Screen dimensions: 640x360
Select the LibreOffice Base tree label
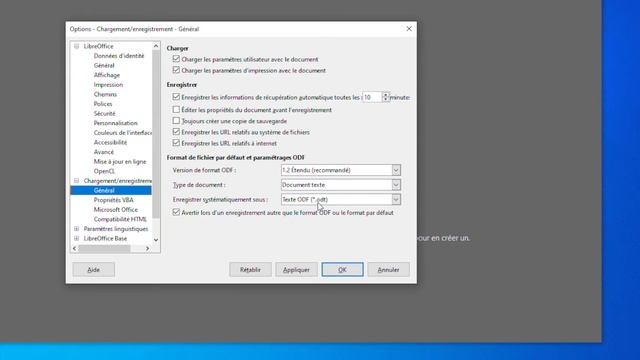(x=105, y=238)
